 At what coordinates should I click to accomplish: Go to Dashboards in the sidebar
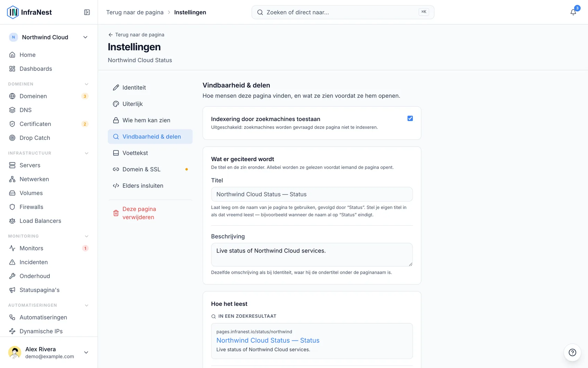pos(48,69)
